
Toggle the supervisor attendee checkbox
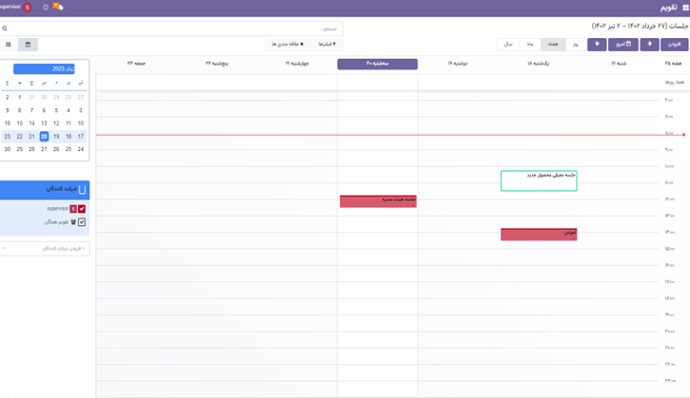82,209
